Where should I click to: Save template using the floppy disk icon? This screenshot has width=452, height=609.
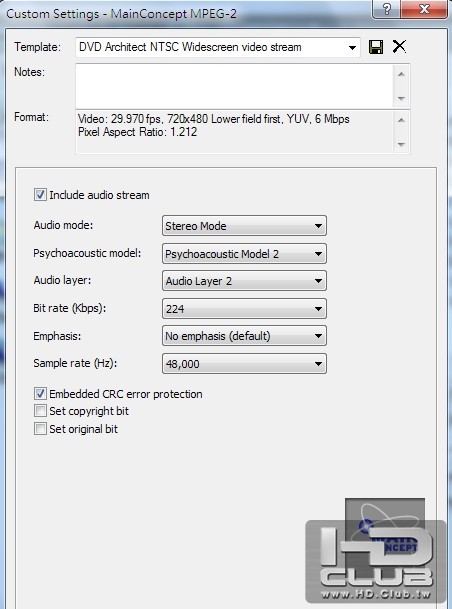click(376, 47)
